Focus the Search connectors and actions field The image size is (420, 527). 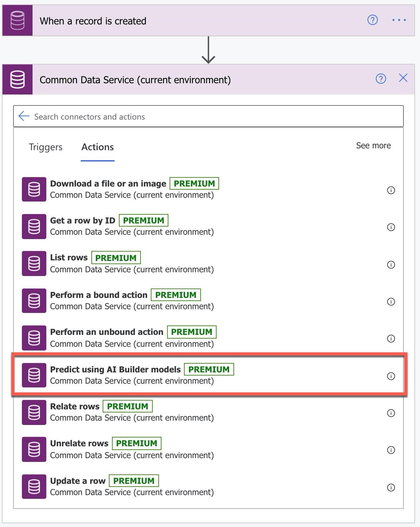coord(208,116)
